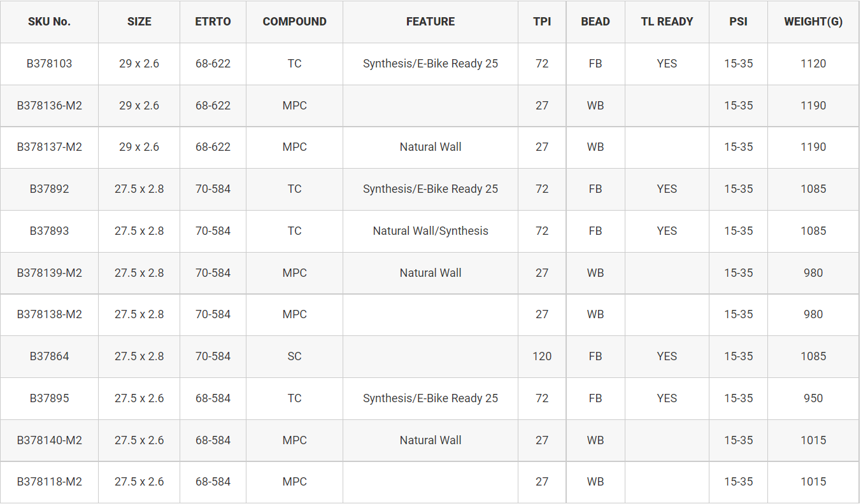Click the SIZE column header
861x504 pixels.
point(139,22)
